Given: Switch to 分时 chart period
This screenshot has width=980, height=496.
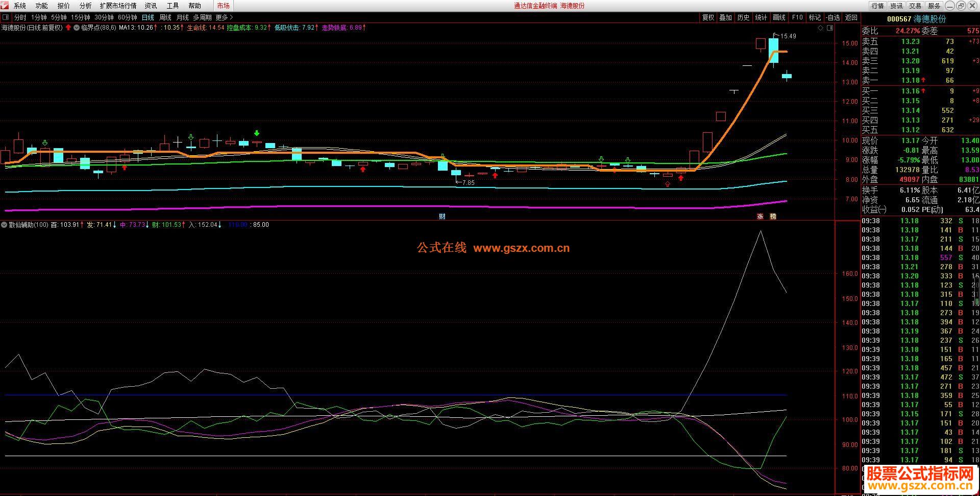Looking at the screenshot, I should click(20, 17).
